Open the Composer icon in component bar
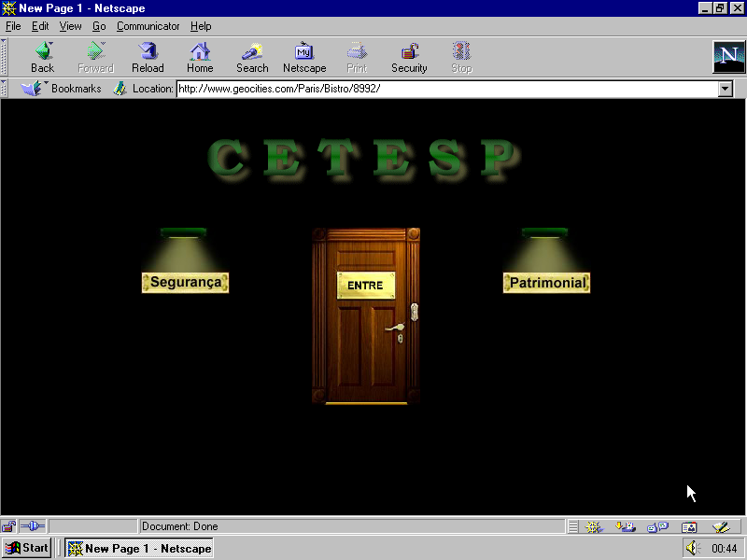The width and height of the screenshot is (747, 560). (720, 526)
